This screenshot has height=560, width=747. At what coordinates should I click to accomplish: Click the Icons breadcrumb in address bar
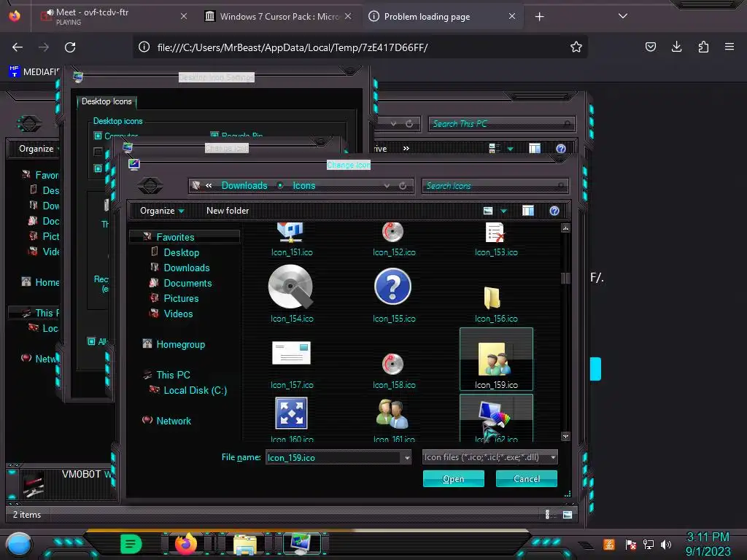[x=304, y=186]
